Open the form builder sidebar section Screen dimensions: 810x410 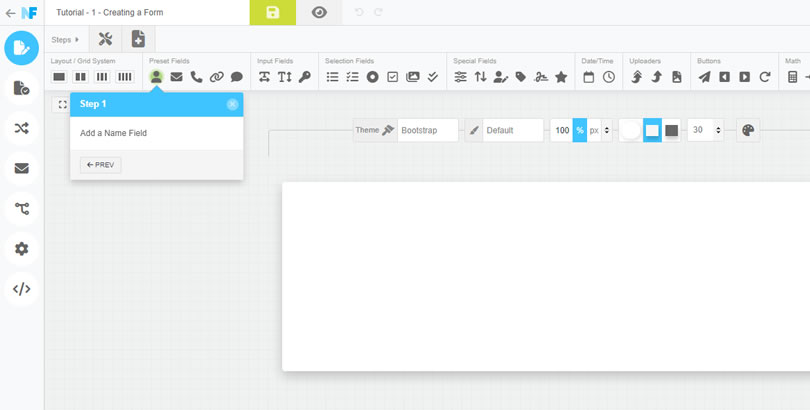coord(21,48)
